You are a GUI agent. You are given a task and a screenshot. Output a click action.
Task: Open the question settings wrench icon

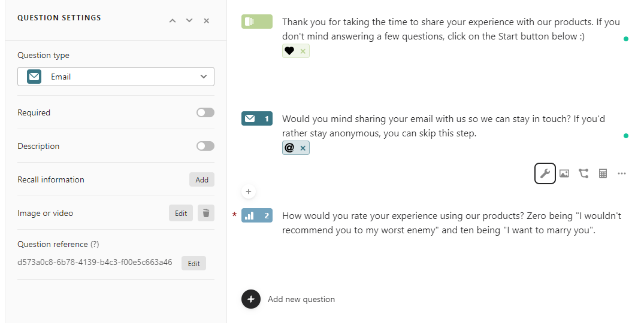545,173
